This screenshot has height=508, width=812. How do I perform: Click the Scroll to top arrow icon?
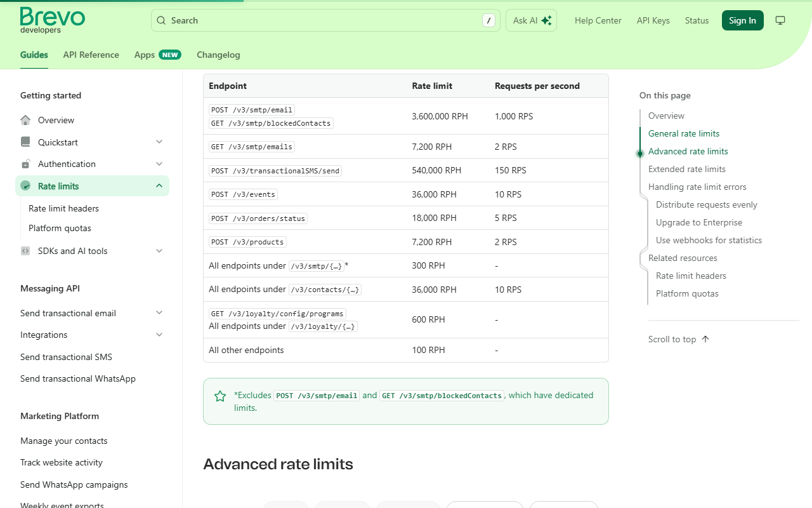(x=705, y=339)
